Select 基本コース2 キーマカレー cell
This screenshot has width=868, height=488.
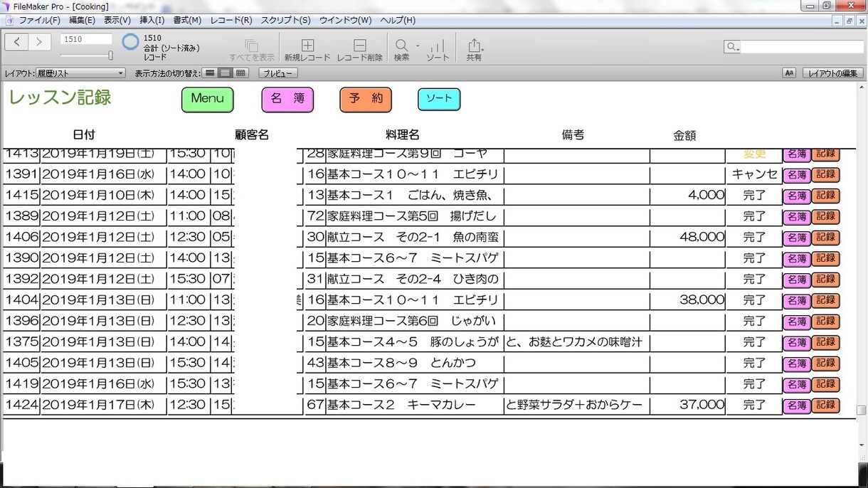[x=414, y=405]
